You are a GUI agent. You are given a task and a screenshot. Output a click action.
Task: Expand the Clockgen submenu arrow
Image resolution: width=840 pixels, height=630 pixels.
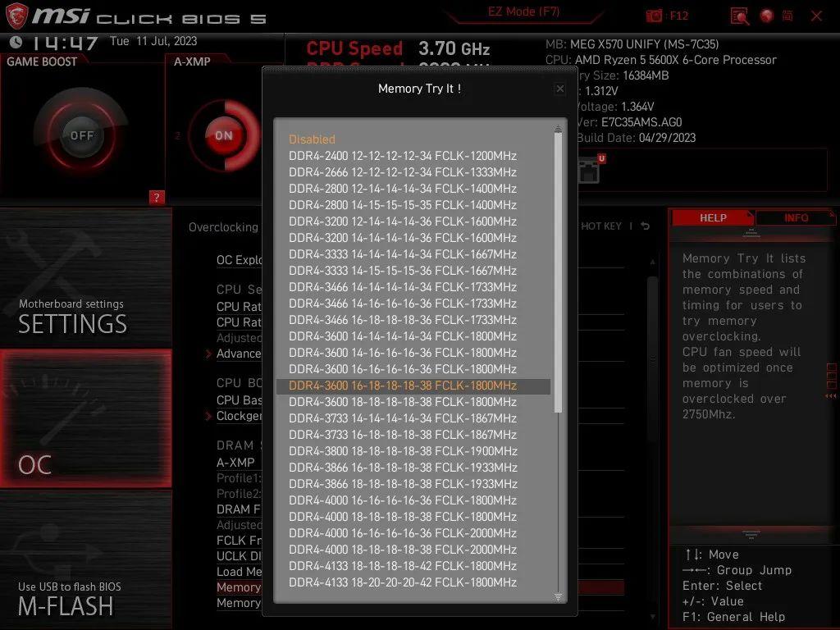tap(208, 416)
